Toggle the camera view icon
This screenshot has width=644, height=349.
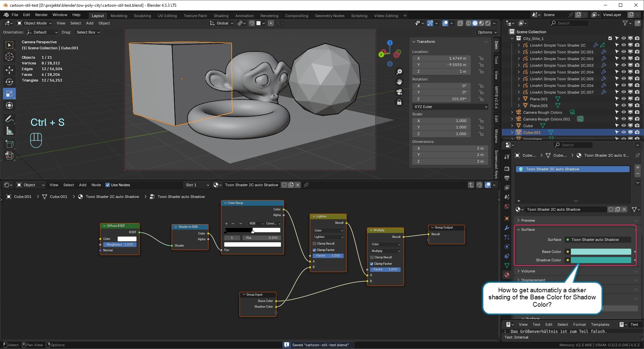tap(399, 92)
